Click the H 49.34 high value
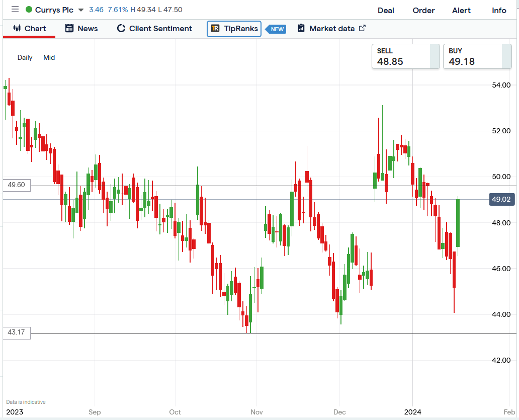 143,10
